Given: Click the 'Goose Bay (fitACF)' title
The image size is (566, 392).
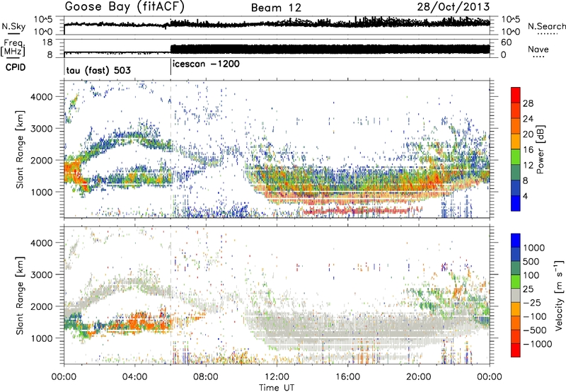Looking at the screenshot, I should (x=125, y=6).
